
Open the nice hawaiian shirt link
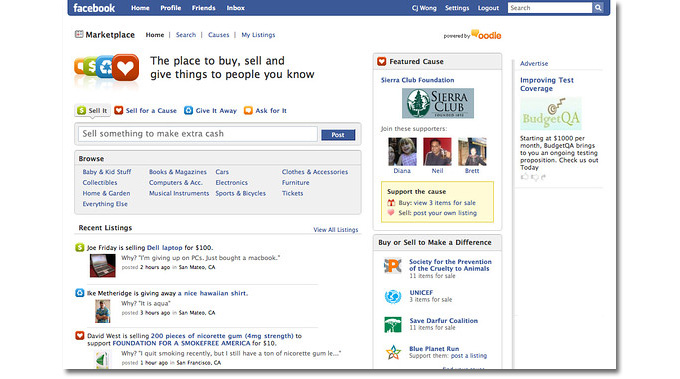(212, 293)
